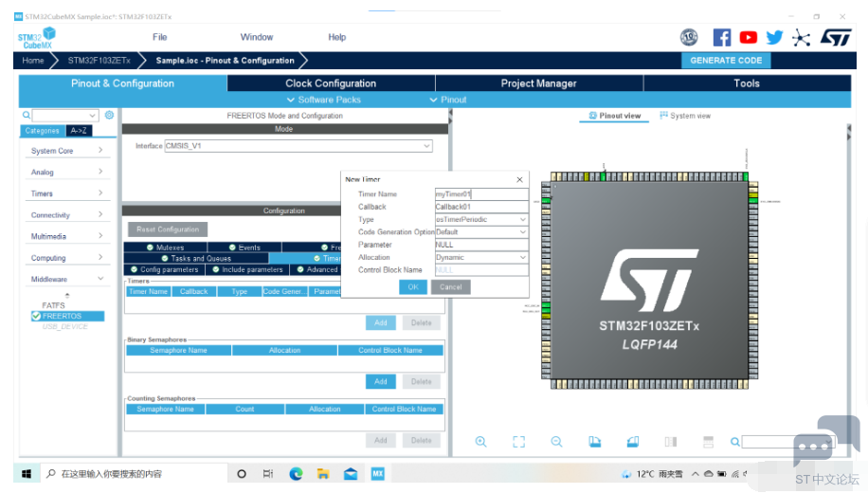The width and height of the screenshot is (868, 494).
Task: Open Task View on taskbar
Action: [x=268, y=473]
